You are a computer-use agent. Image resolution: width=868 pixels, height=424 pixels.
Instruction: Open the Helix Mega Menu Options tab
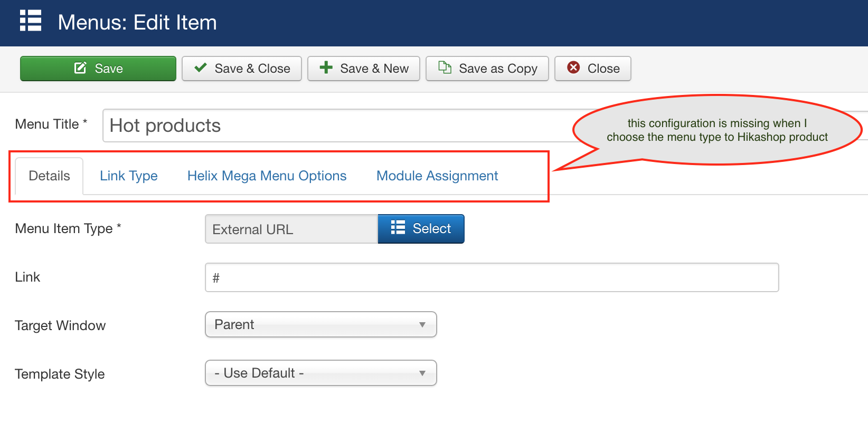(267, 176)
